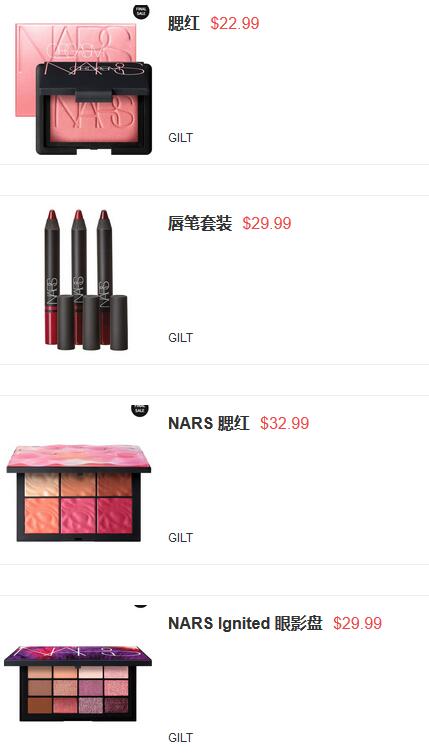Open the lip pencil set product image
The image size is (429, 754).
(x=86, y=279)
